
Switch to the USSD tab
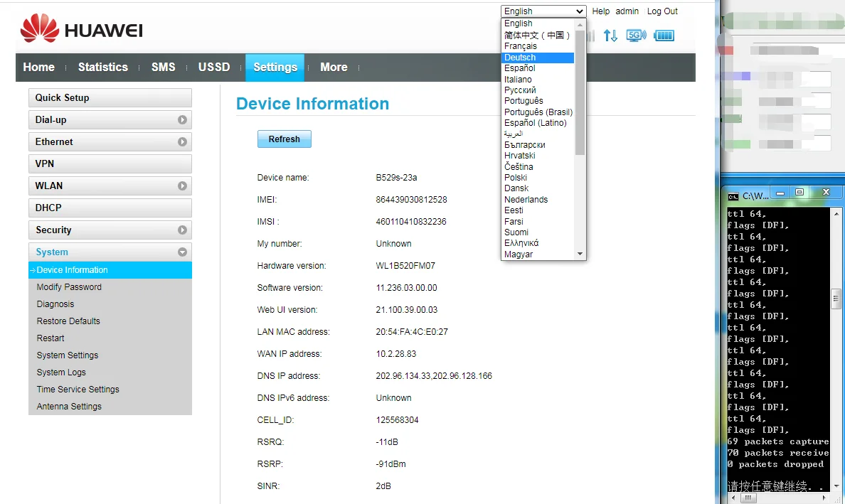pyautogui.click(x=214, y=68)
